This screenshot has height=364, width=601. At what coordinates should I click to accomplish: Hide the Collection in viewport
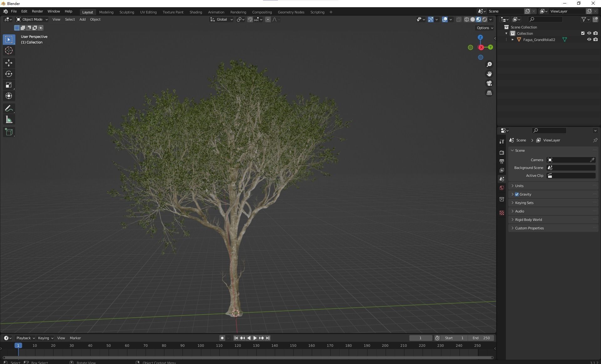coord(589,33)
